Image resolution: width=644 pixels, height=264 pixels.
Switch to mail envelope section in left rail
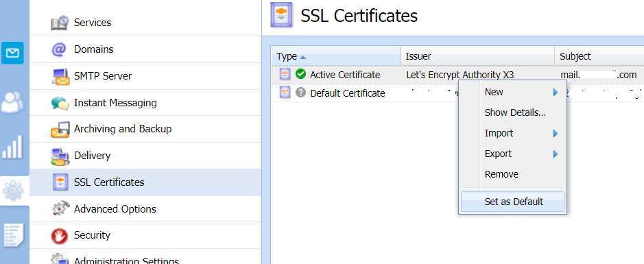(12, 53)
